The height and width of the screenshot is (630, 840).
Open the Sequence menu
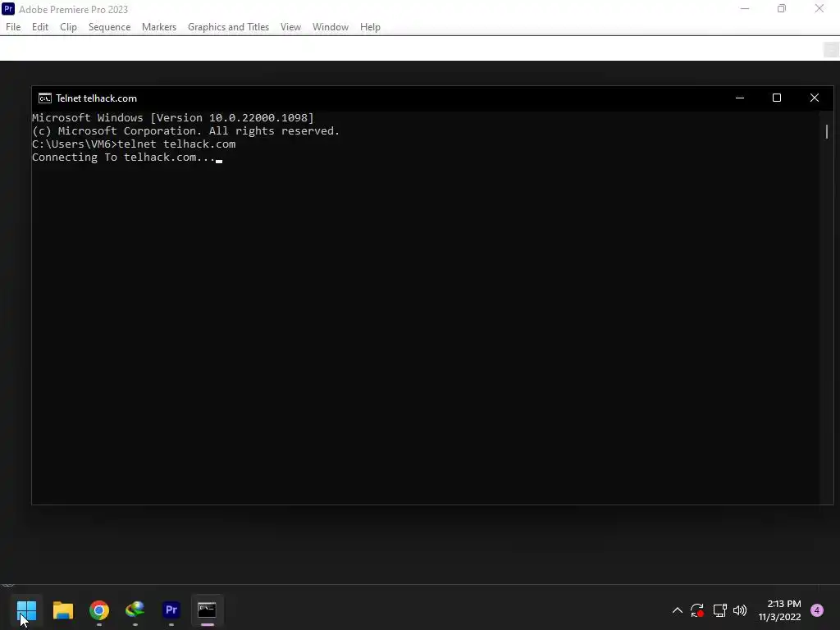coord(109,27)
